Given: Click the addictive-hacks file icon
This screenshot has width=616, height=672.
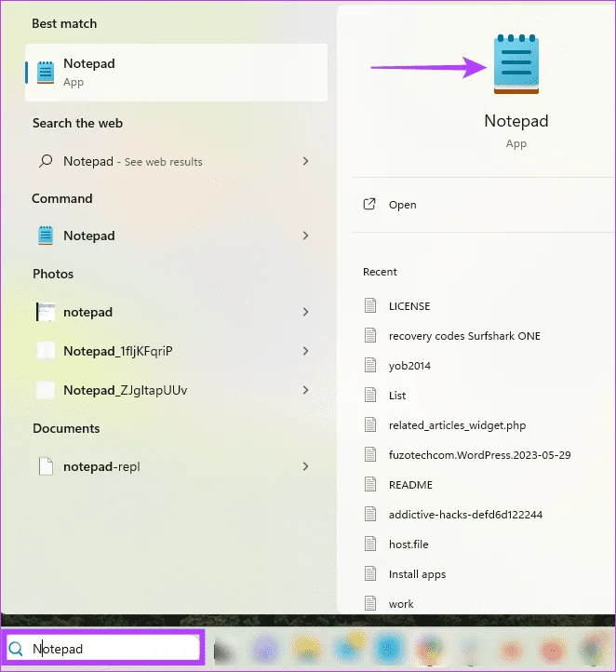Looking at the screenshot, I should (370, 514).
